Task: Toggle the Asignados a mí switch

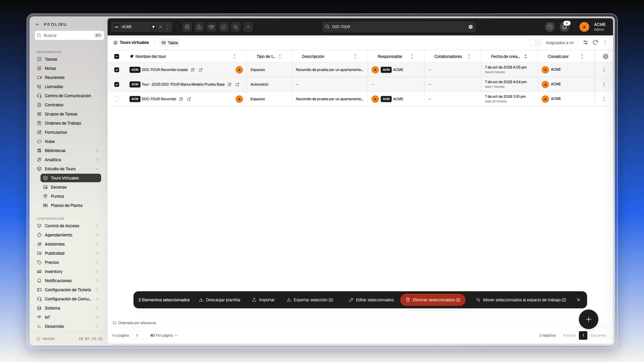Action: click(535, 43)
